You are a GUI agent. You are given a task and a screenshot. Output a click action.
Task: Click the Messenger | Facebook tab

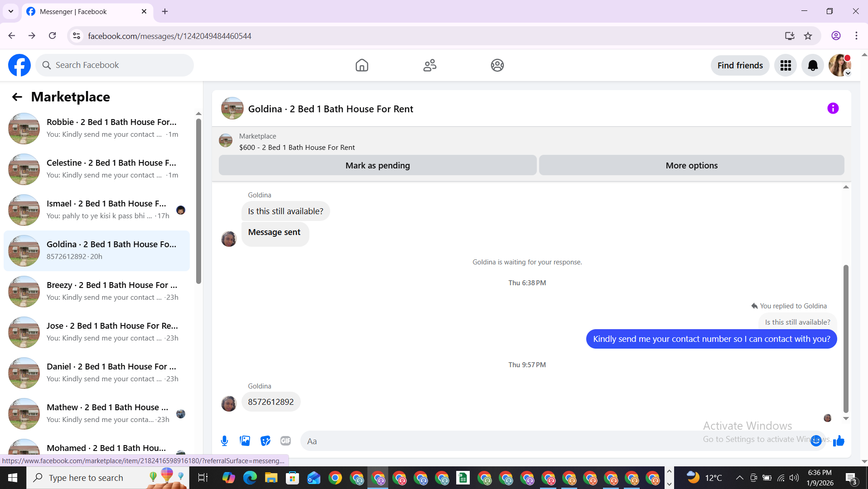click(x=87, y=11)
